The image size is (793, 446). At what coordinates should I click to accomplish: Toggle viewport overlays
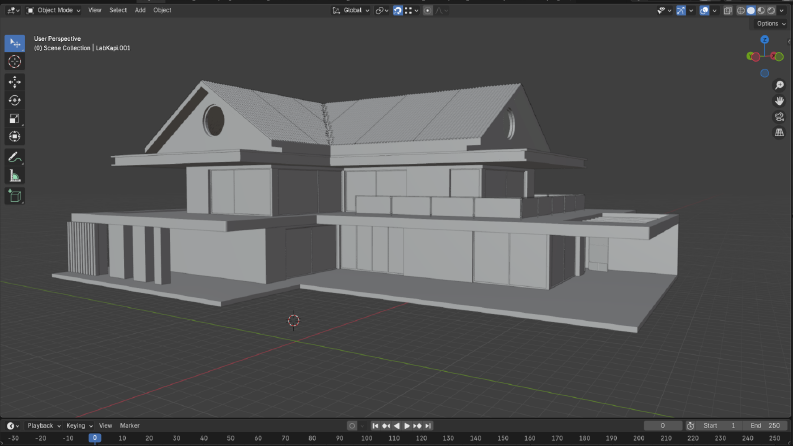tap(704, 10)
